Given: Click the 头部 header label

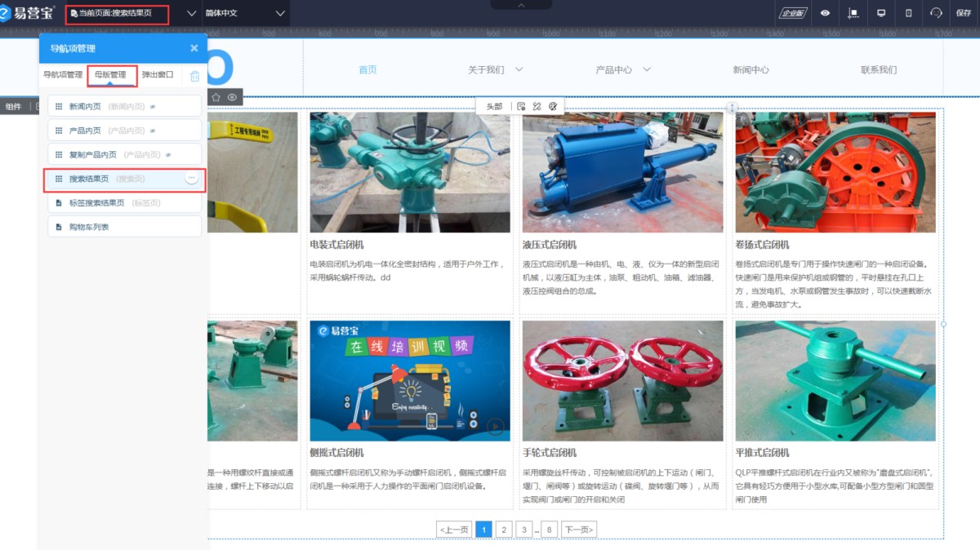Looking at the screenshot, I should pyautogui.click(x=495, y=106).
